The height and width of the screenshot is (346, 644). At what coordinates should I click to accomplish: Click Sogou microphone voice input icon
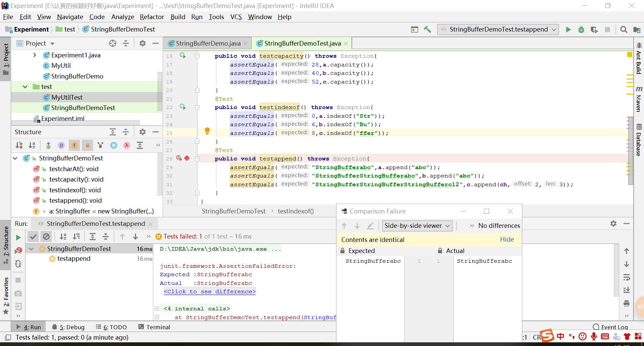coord(594,336)
